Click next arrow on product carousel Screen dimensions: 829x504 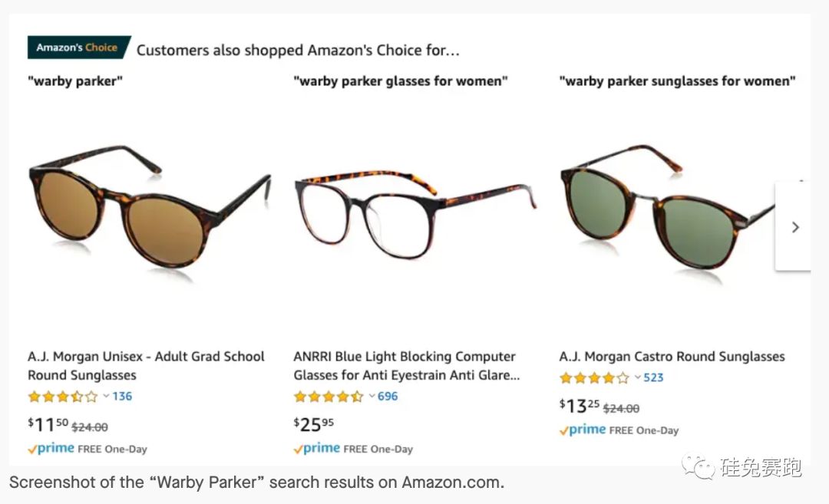tap(795, 227)
